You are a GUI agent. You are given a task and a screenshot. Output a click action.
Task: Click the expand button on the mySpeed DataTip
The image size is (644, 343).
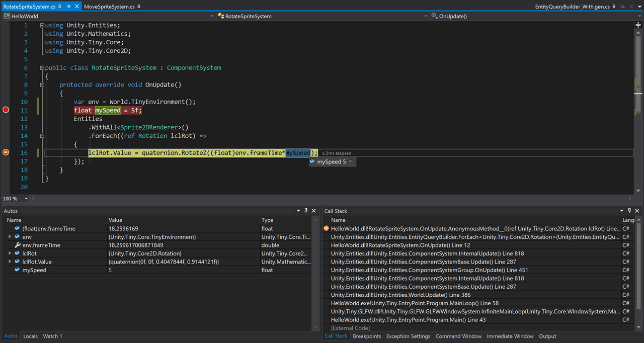coord(351,161)
